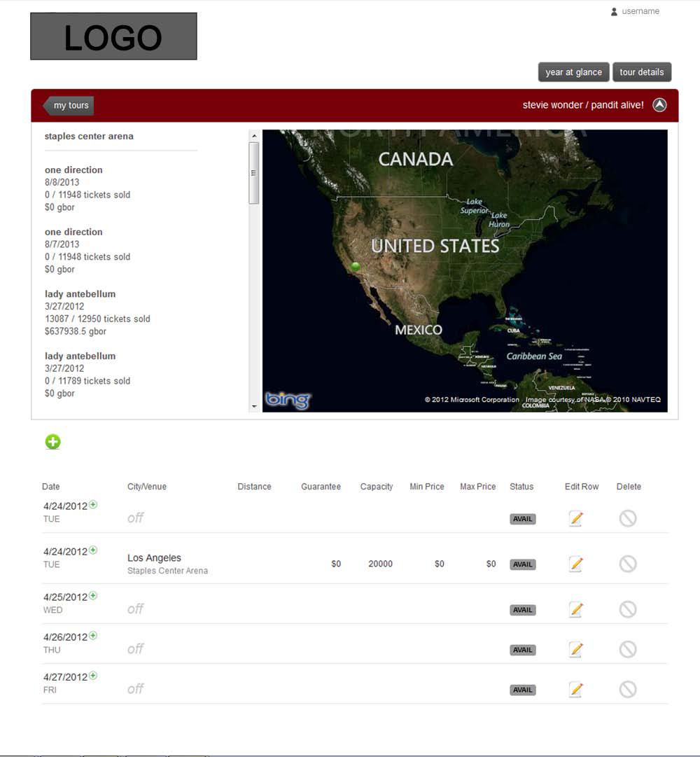
Task: Click the small plus next to 4/26/2012
Action: click(93, 635)
